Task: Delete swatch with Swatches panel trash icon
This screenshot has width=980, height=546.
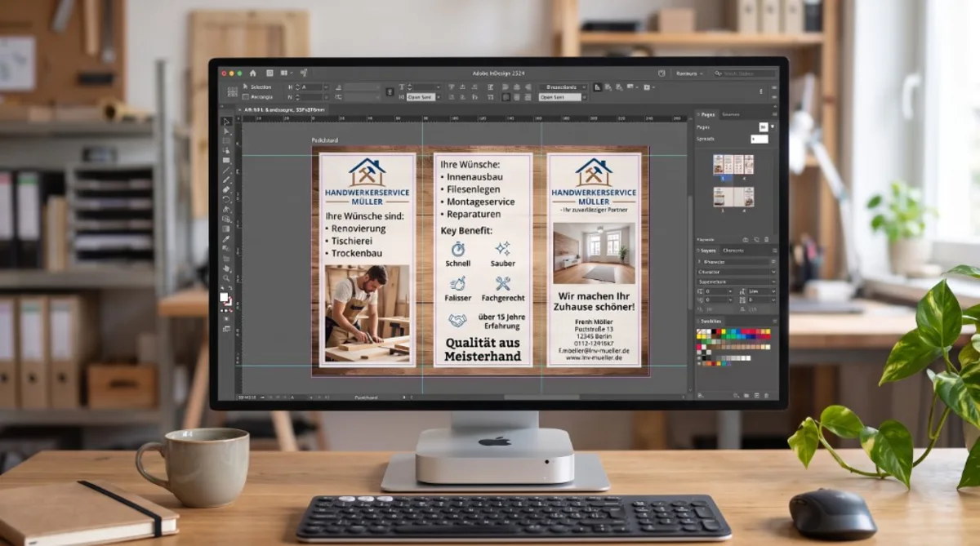Action: [x=767, y=395]
